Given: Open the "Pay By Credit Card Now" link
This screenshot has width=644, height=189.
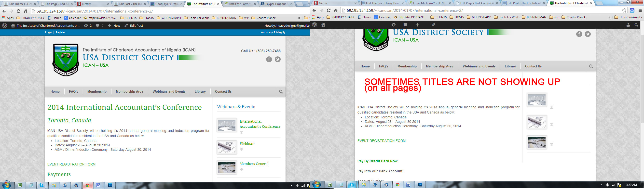Looking at the screenshot, I should [377, 161].
